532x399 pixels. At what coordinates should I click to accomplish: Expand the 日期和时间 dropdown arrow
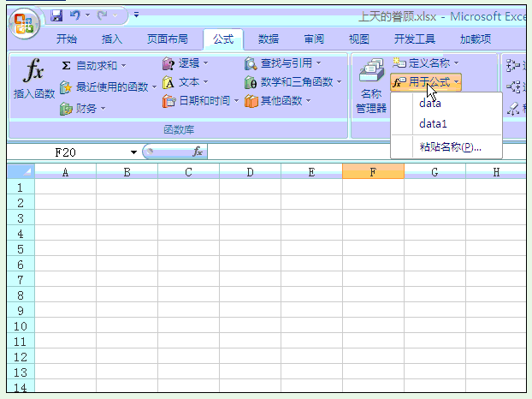(x=236, y=101)
